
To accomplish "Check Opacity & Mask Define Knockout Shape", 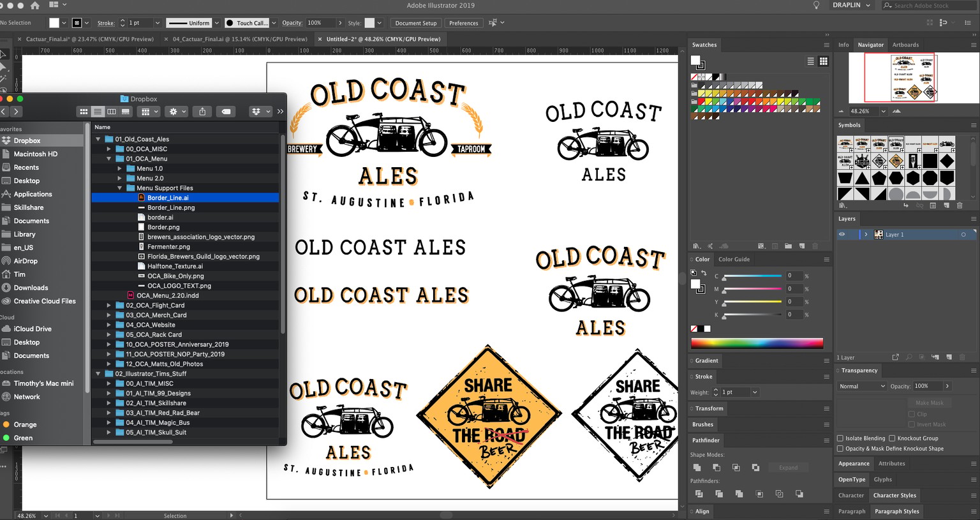I will click(840, 449).
